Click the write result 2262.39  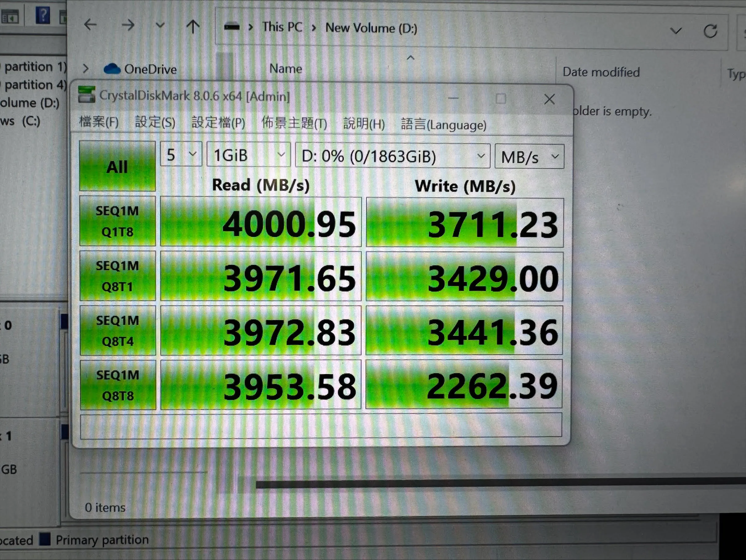click(x=464, y=384)
